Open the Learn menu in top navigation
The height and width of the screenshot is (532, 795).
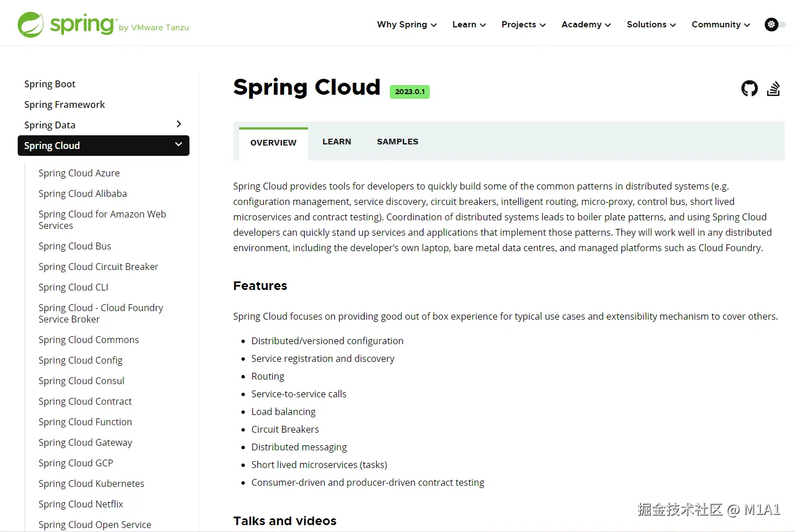[469, 25]
